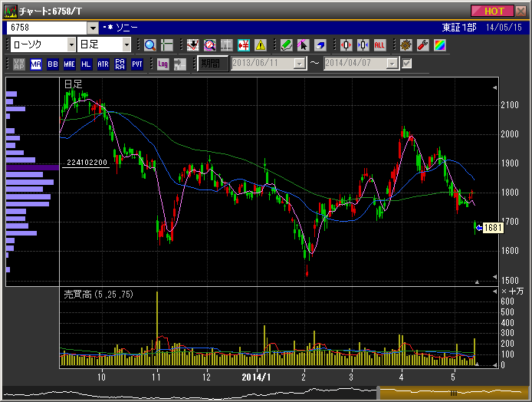Open the rainbow color settings icon
532x402 pixels.
[438, 44]
